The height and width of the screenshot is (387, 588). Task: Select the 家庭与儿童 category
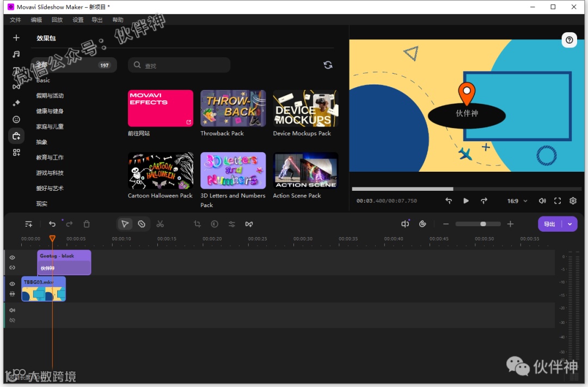pyautogui.click(x=50, y=126)
